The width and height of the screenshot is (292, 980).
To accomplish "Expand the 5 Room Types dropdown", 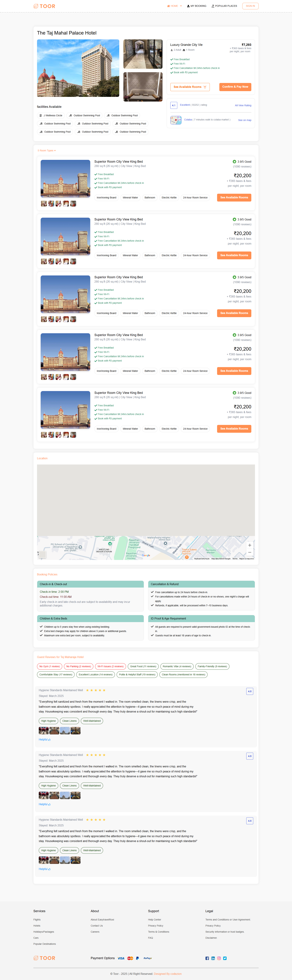I will [47, 151].
